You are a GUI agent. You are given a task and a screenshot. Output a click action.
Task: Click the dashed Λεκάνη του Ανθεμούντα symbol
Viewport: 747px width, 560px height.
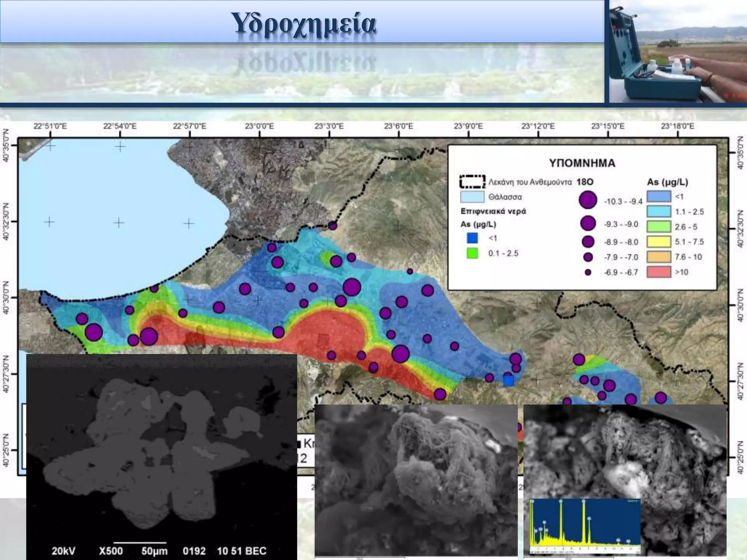point(472,182)
